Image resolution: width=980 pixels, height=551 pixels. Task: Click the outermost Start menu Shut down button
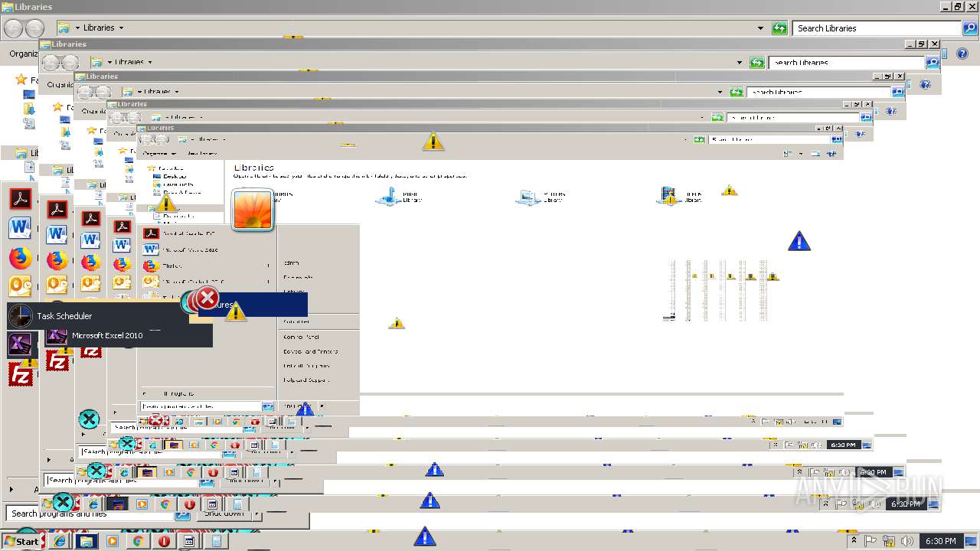pos(224,514)
